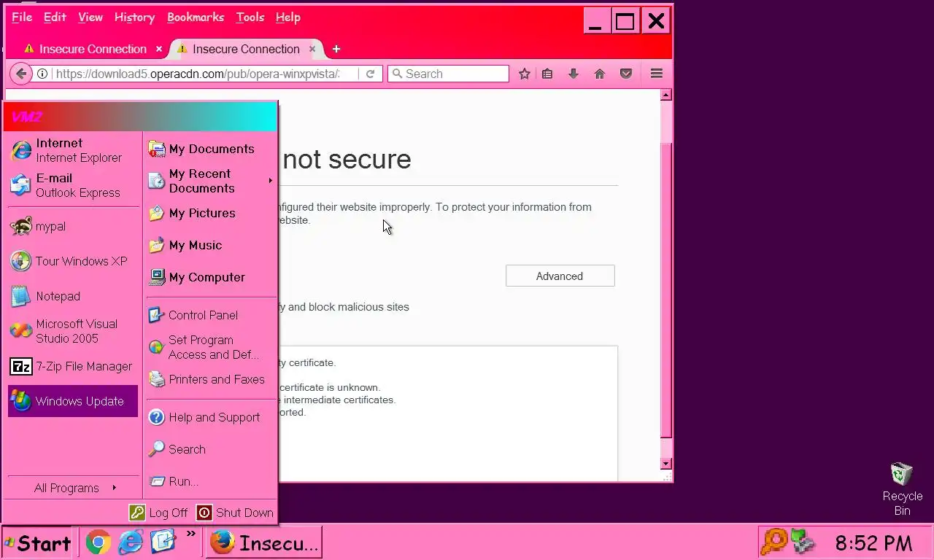Click the Firefox Search box

tap(448, 74)
